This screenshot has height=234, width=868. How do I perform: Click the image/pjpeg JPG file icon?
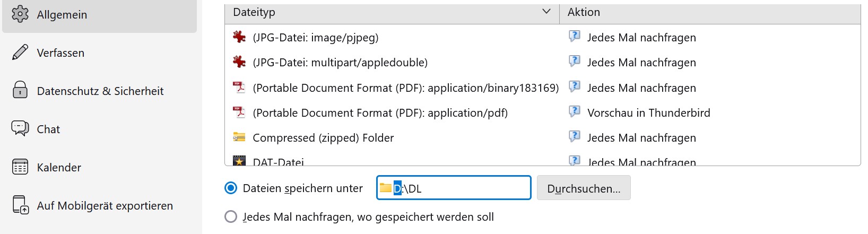239,37
